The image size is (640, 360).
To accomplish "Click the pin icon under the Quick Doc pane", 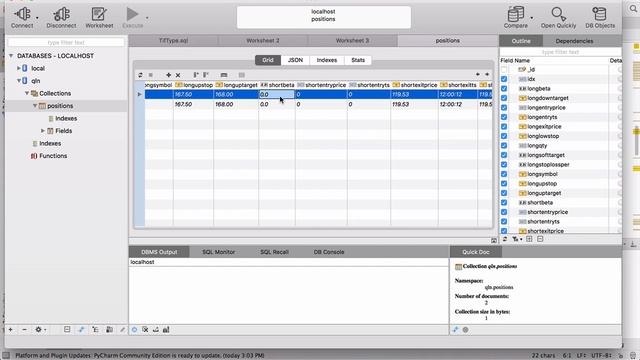I will coord(456,329).
